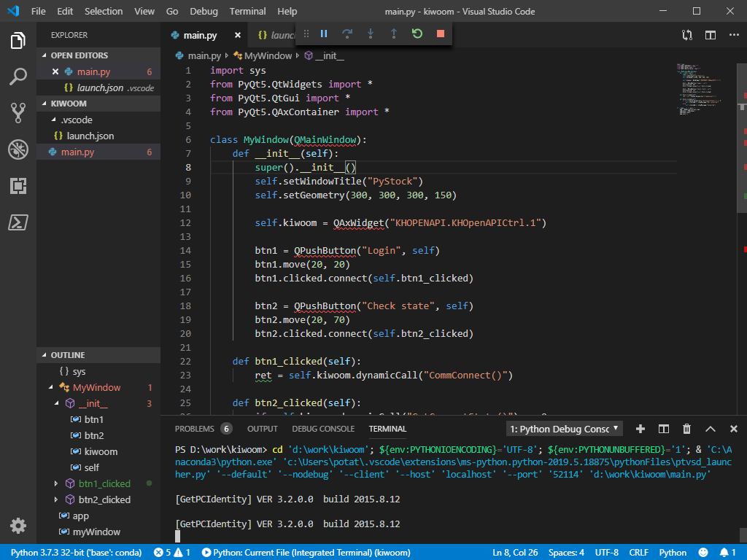Open the Source Control view
The height and width of the screenshot is (560, 747).
click(18, 113)
